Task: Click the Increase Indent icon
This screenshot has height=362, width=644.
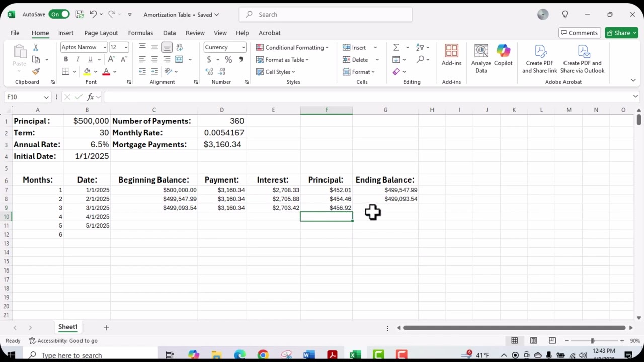Action: tap(154, 71)
